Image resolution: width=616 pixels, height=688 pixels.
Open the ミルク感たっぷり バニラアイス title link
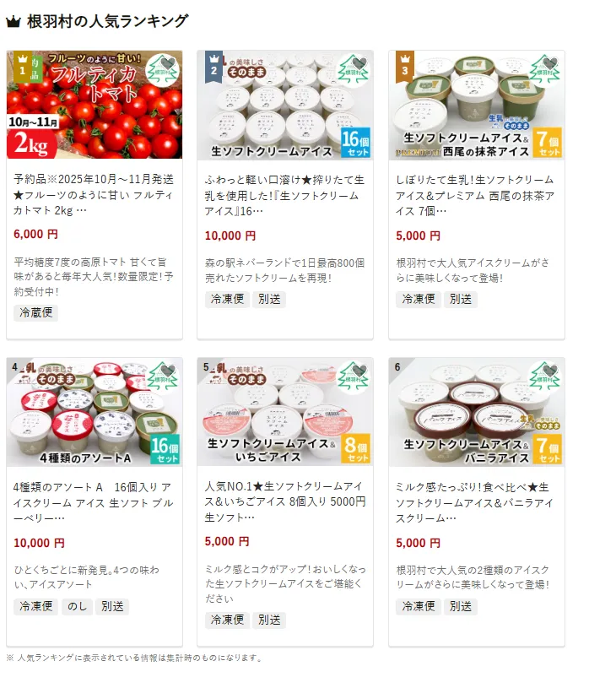click(x=475, y=502)
